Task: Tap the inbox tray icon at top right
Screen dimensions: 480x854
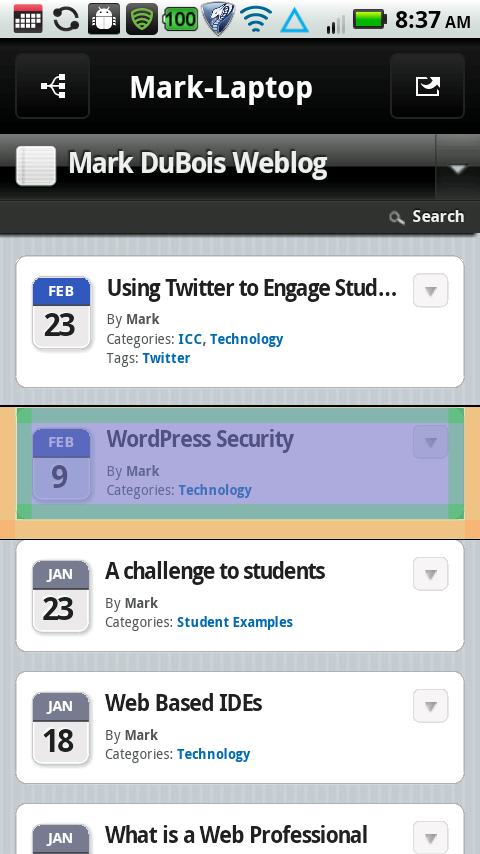Action: point(427,86)
